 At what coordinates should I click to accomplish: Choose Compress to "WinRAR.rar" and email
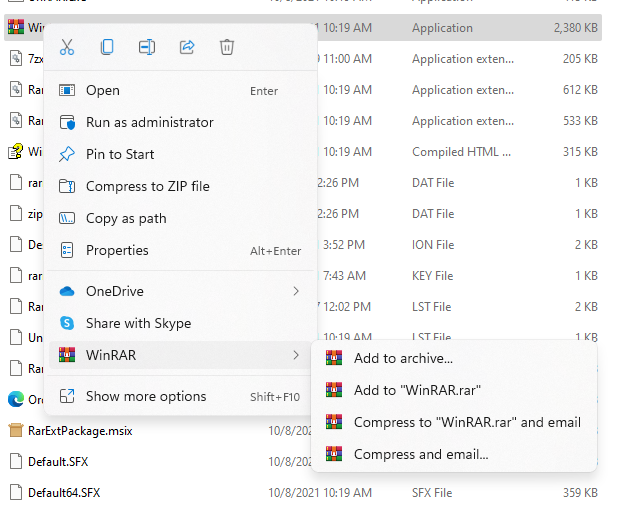[454, 422]
